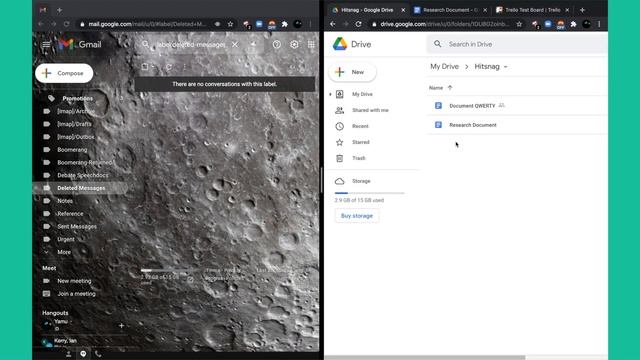Open new tab in Gmail window
This screenshot has height=360, width=640.
[x=59, y=10]
